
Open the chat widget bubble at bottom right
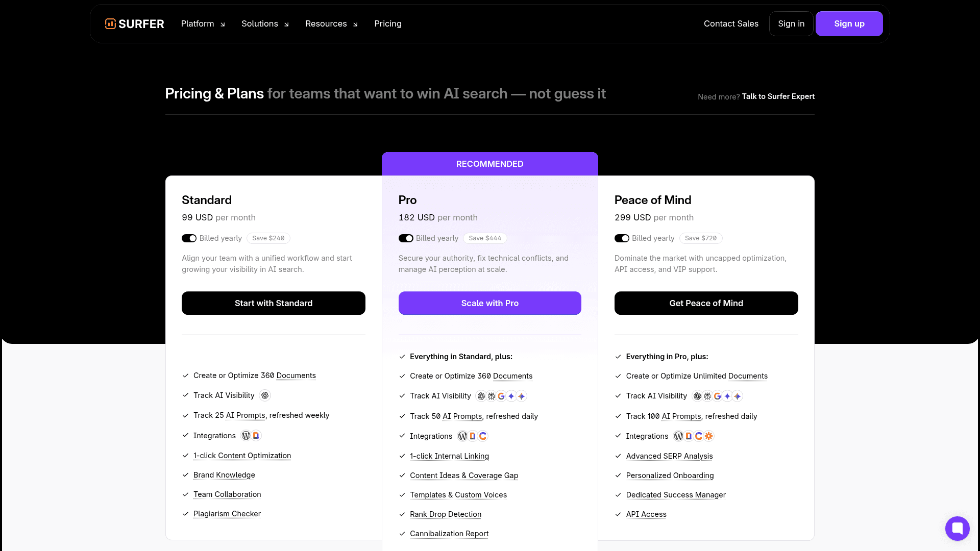957,529
